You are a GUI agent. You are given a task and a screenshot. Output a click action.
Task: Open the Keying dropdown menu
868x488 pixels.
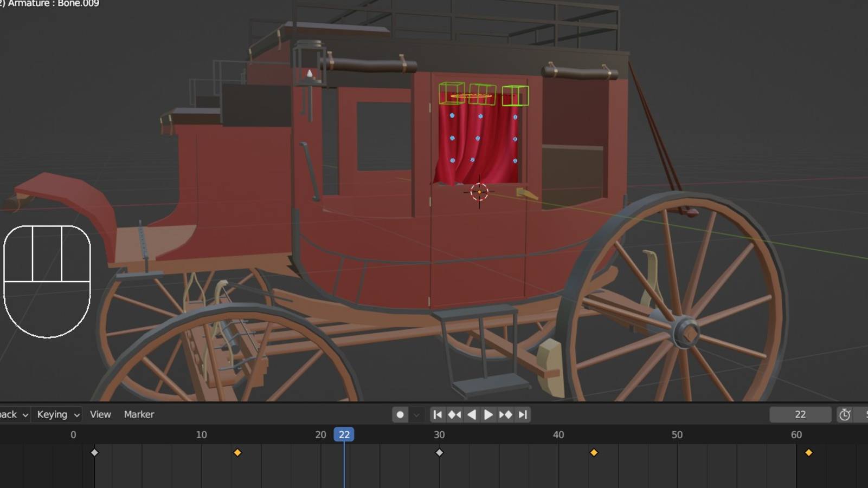point(58,414)
